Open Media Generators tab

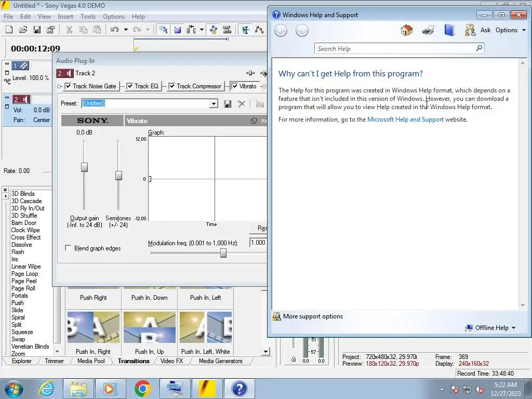point(220,361)
